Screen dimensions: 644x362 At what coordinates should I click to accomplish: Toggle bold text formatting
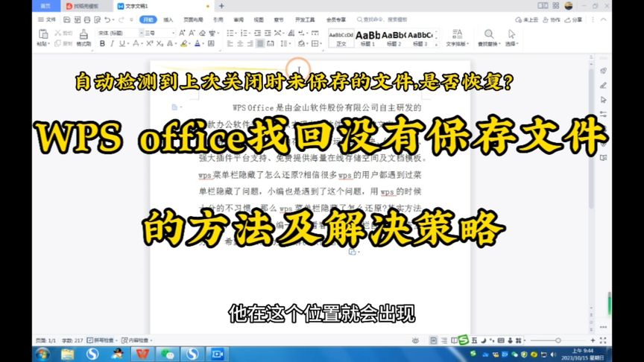[x=102, y=44]
